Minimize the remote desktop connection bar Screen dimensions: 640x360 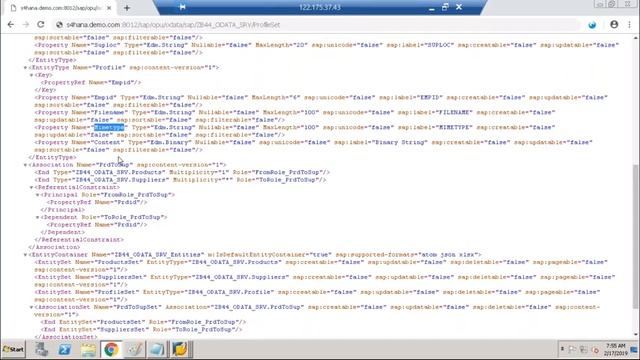click(x=432, y=8)
